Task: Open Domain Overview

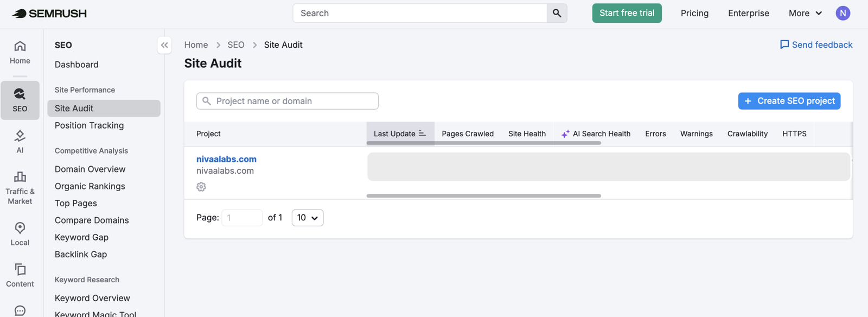Action: click(90, 169)
